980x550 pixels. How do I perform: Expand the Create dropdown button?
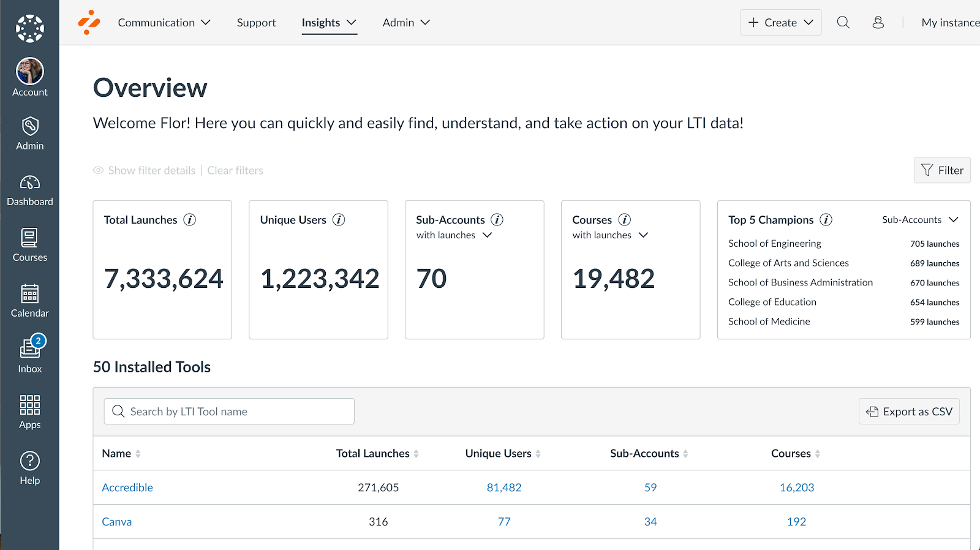point(780,23)
